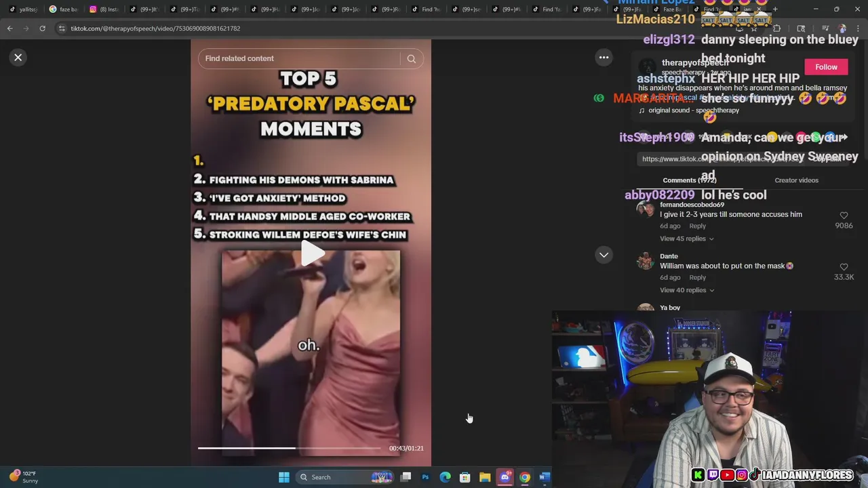868x488 pixels.
Task: Reload the TikTok page
Action: (42, 28)
